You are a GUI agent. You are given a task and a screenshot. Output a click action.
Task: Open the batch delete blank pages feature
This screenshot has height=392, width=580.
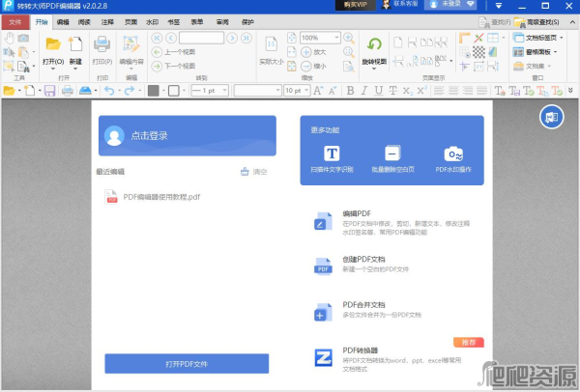click(x=392, y=158)
